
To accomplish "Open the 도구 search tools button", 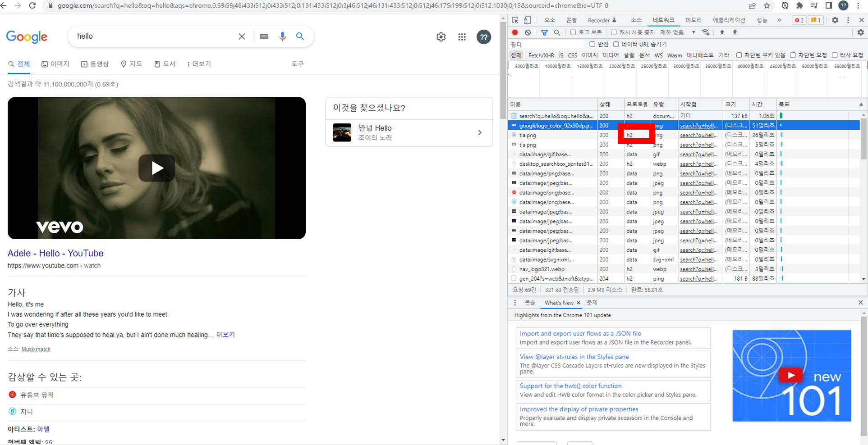I will [298, 64].
